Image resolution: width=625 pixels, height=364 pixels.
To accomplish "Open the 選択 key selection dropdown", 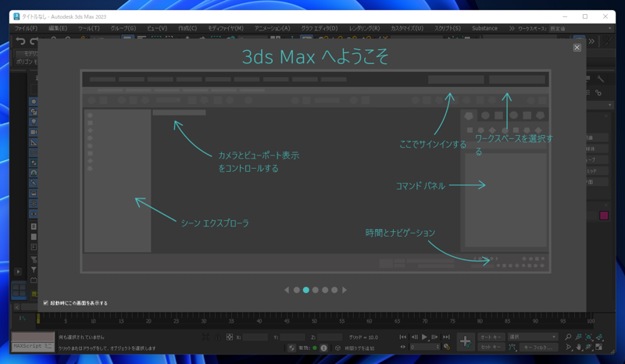I will coord(533,337).
